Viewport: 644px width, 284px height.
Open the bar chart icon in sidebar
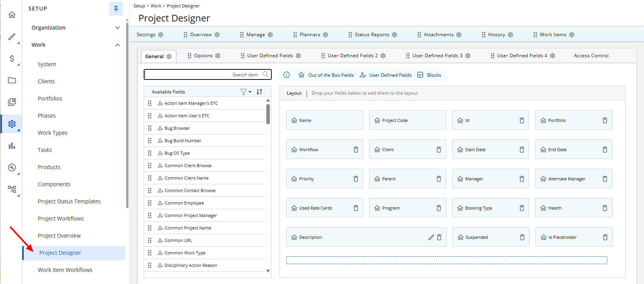[12, 146]
